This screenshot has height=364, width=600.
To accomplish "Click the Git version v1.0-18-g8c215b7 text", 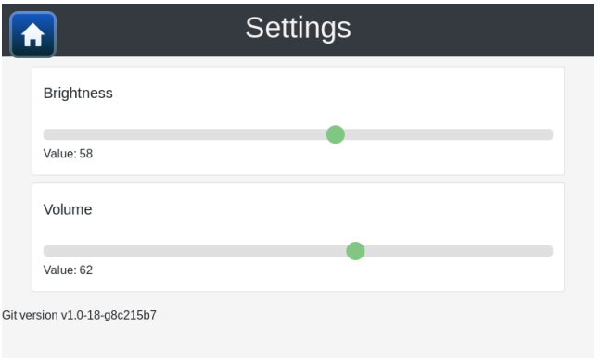I will pos(79,315).
